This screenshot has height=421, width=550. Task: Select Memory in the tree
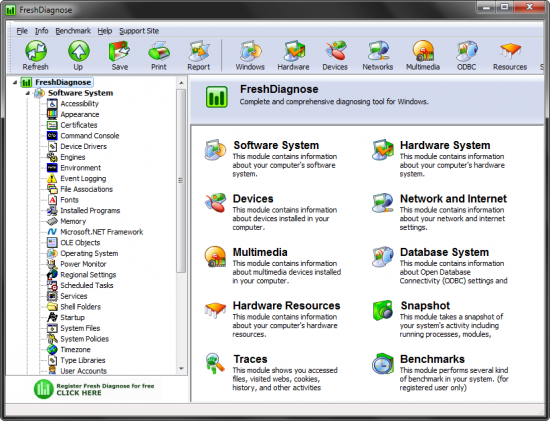click(x=73, y=221)
